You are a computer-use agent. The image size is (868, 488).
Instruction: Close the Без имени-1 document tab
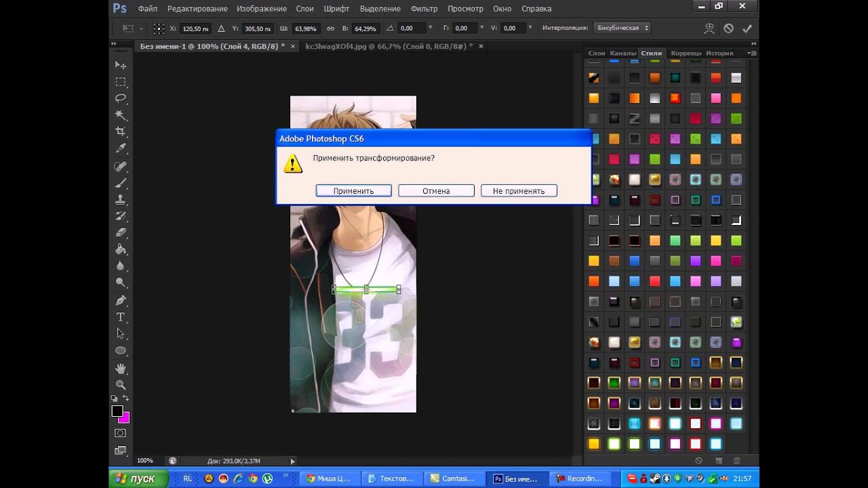click(293, 47)
